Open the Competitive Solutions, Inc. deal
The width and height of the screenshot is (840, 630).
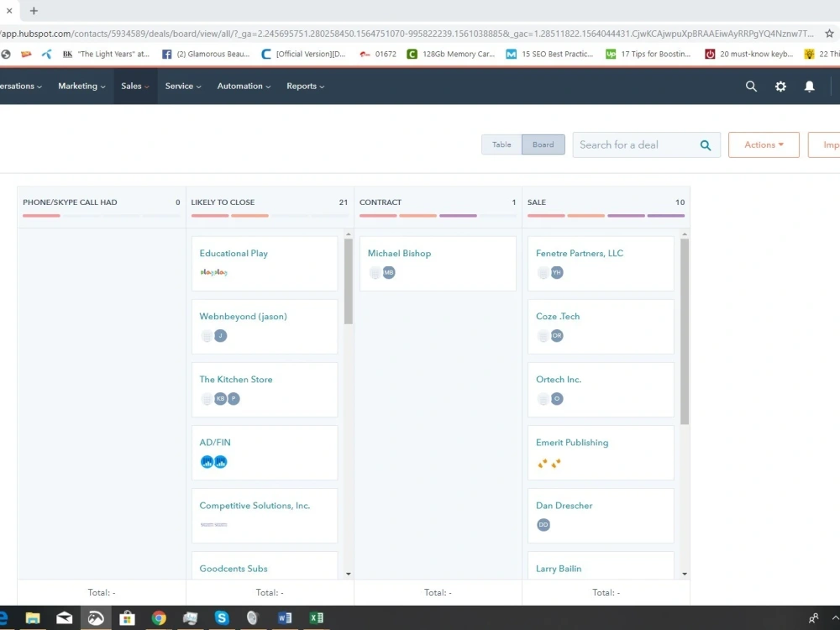[255, 506]
